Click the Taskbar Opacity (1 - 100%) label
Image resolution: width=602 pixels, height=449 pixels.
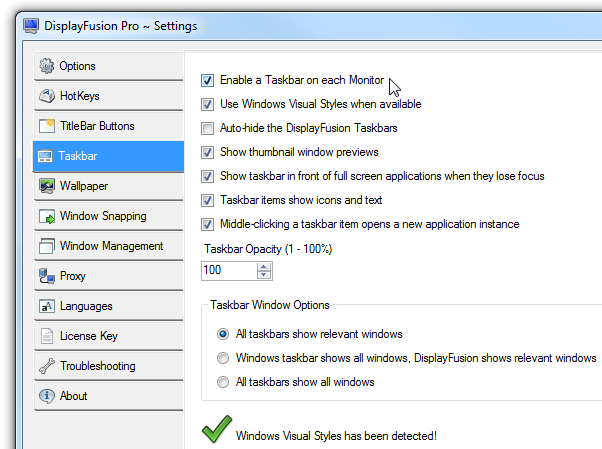pos(268,249)
